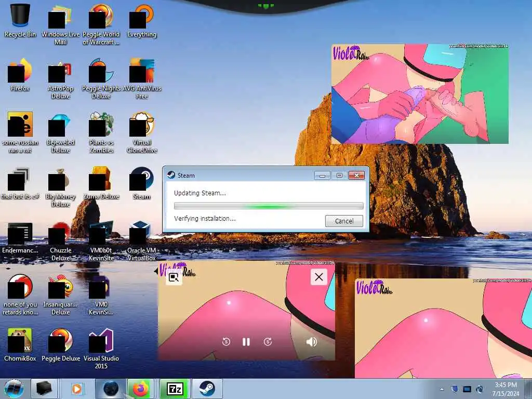532x399 pixels.
Task: Select the Peggle World of Warcraft shortcut
Action: pos(101,25)
